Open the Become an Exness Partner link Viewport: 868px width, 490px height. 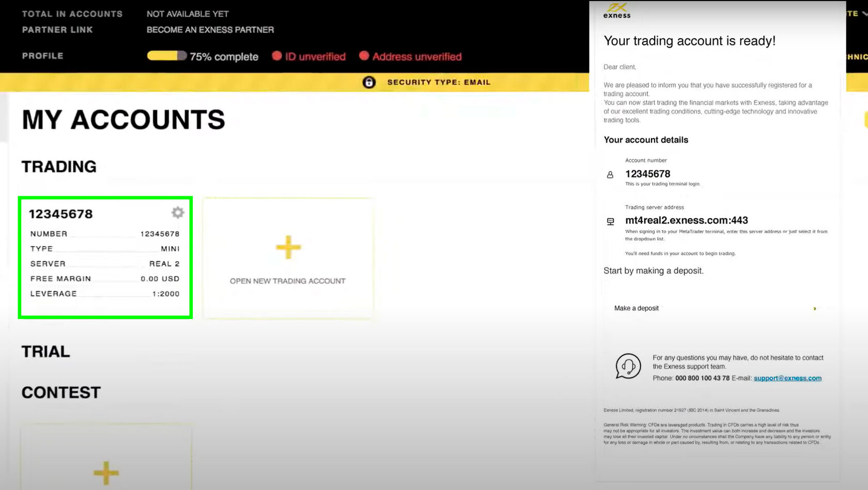[210, 29]
